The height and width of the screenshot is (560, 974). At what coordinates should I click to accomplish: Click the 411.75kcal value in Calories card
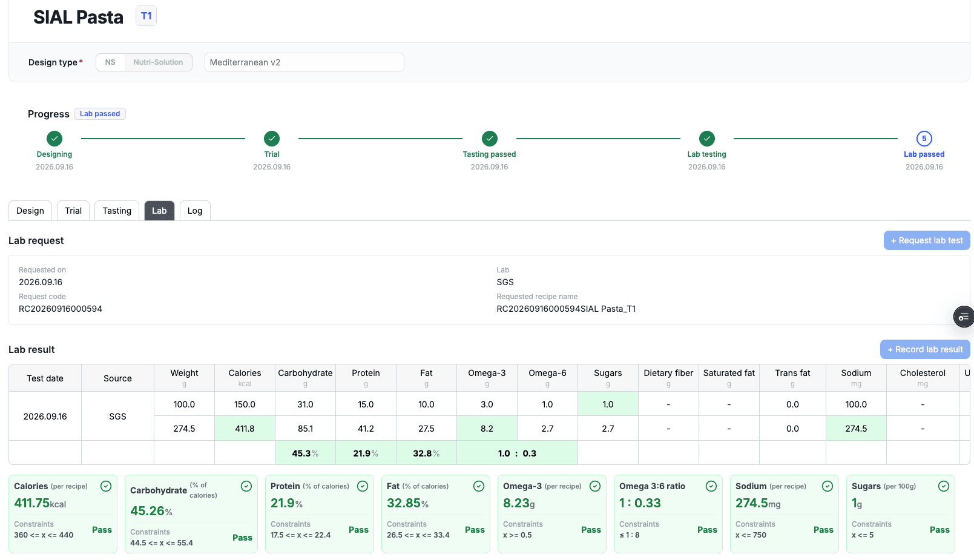(x=40, y=503)
